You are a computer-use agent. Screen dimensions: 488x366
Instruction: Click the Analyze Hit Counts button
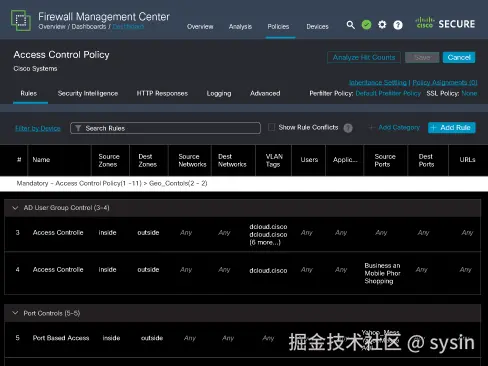[364, 57]
